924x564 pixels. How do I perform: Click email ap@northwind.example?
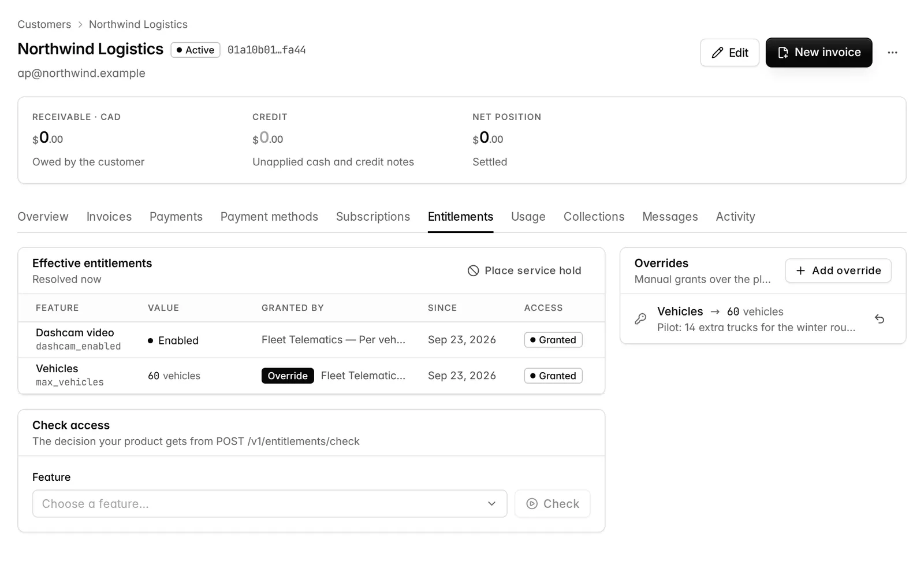81,73
